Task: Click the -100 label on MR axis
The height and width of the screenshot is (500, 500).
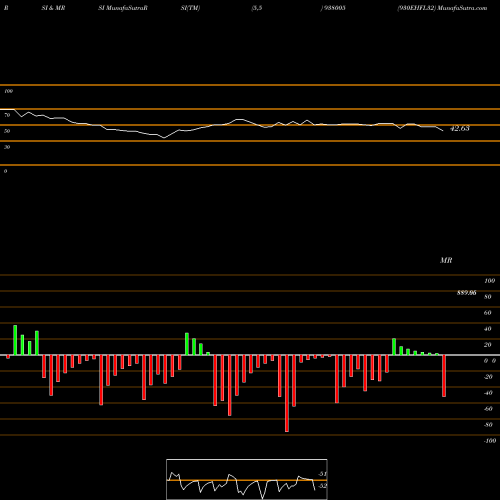Action: [490, 441]
